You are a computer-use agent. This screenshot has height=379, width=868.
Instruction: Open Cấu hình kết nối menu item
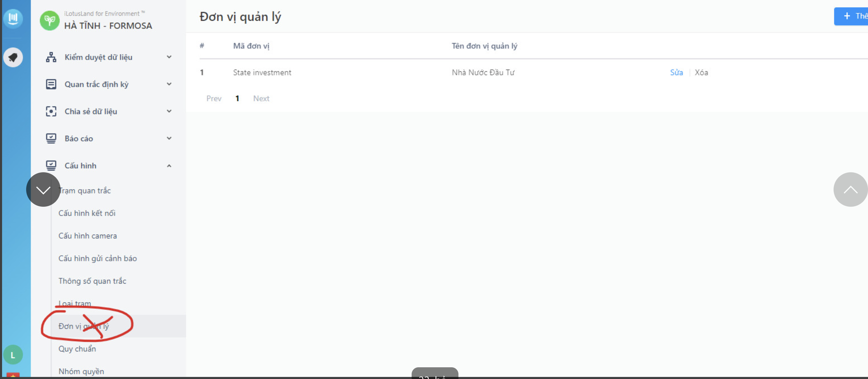click(x=87, y=213)
